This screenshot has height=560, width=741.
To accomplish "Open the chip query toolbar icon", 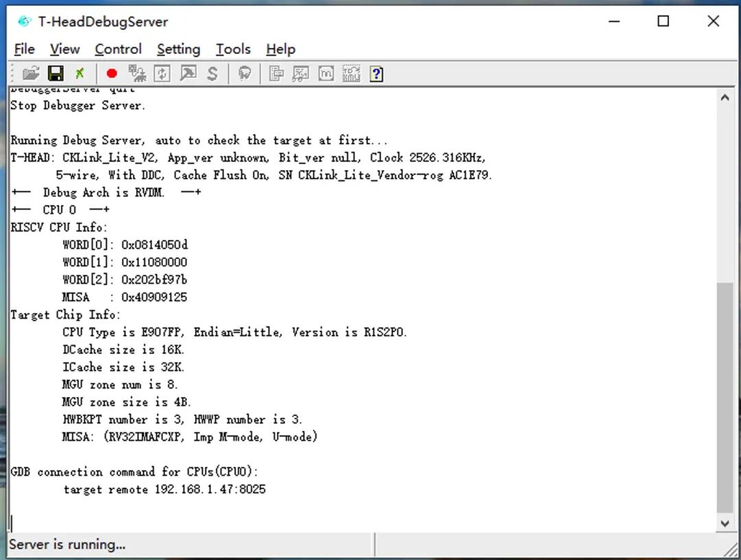I will tap(244, 73).
